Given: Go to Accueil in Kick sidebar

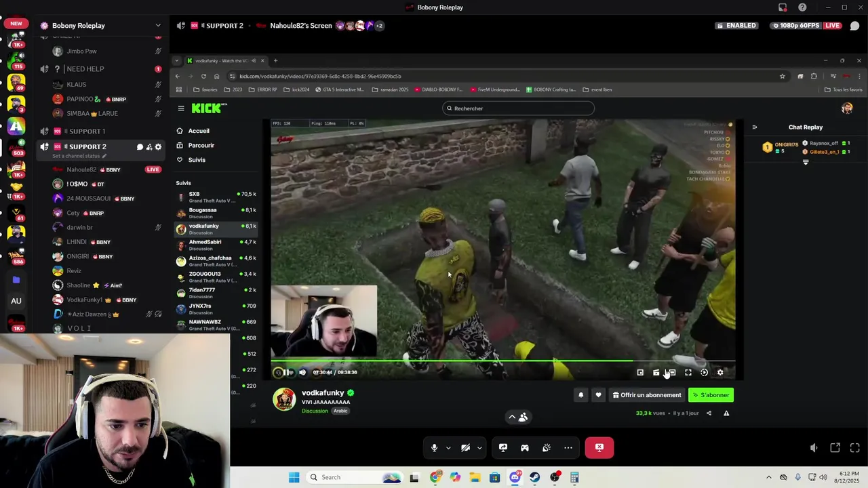Looking at the screenshot, I should click(198, 131).
